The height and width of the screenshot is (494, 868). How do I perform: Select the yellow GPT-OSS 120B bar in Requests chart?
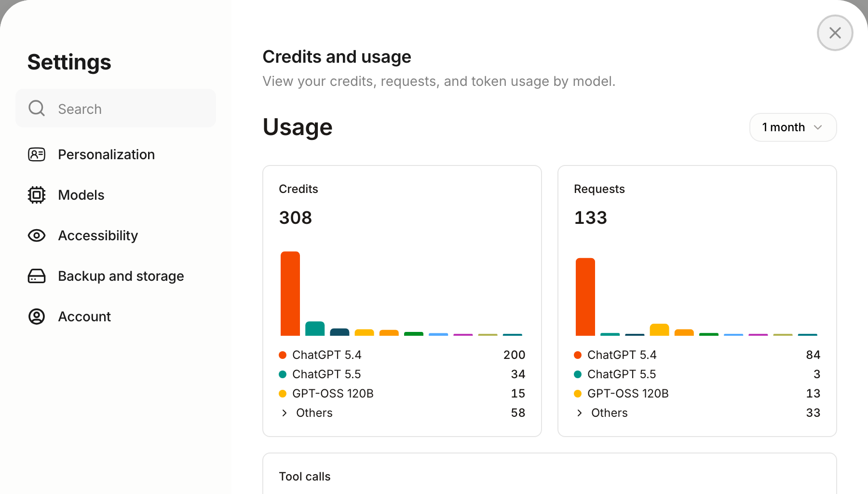[659, 329]
